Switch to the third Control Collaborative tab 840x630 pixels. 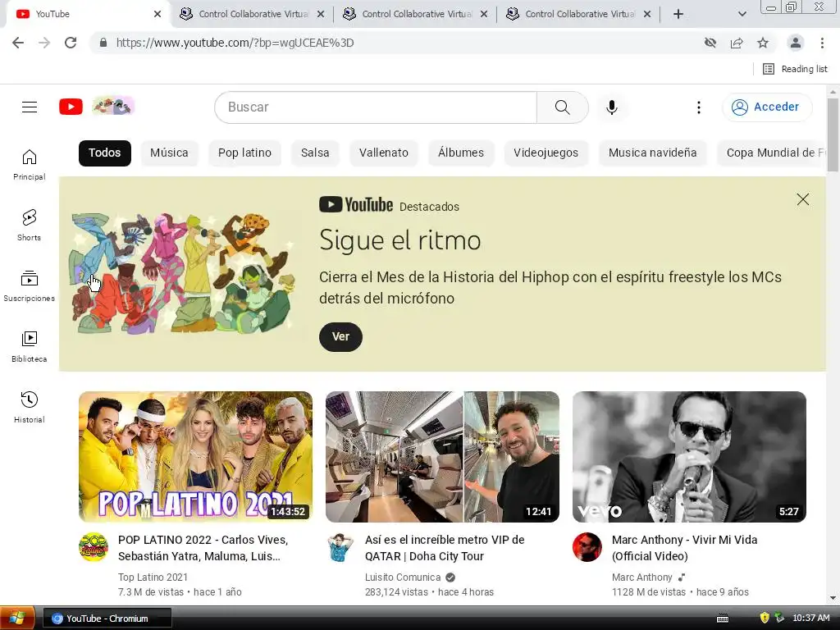pos(578,15)
